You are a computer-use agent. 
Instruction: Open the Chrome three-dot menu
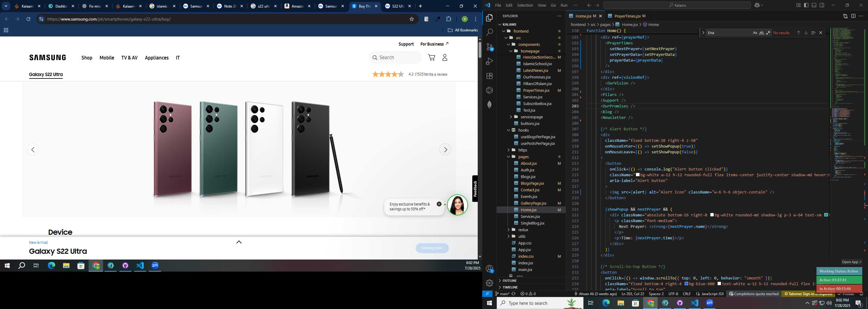tap(476, 19)
